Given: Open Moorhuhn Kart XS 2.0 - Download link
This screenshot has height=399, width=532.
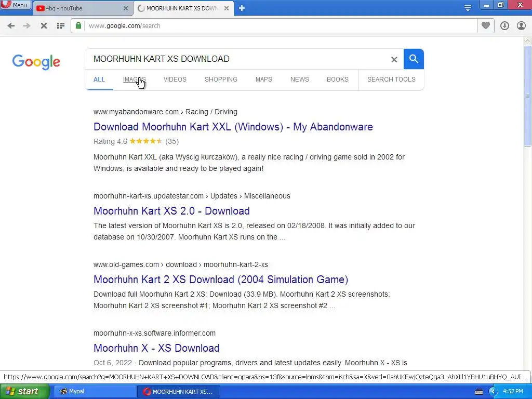Looking at the screenshot, I should (171, 211).
